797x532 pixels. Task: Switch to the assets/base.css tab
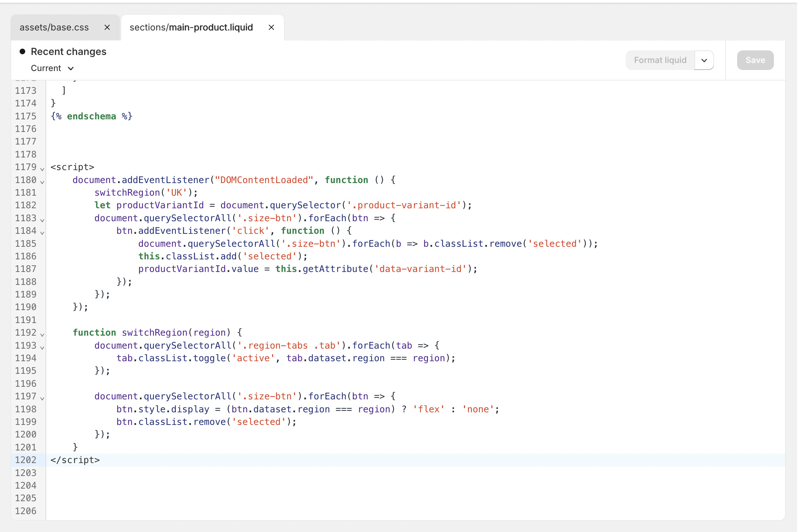click(54, 27)
